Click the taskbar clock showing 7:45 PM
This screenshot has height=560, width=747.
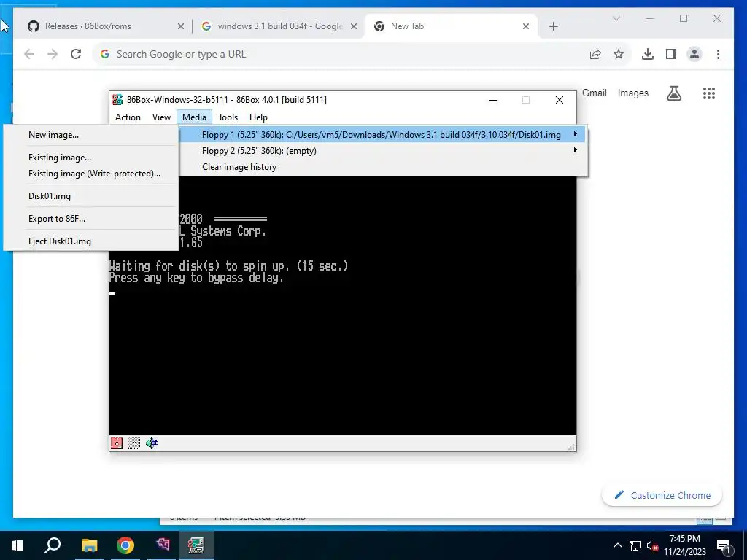(684, 545)
